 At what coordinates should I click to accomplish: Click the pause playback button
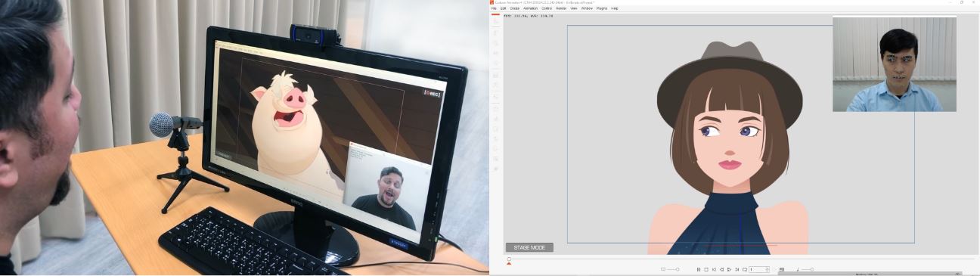(x=699, y=269)
